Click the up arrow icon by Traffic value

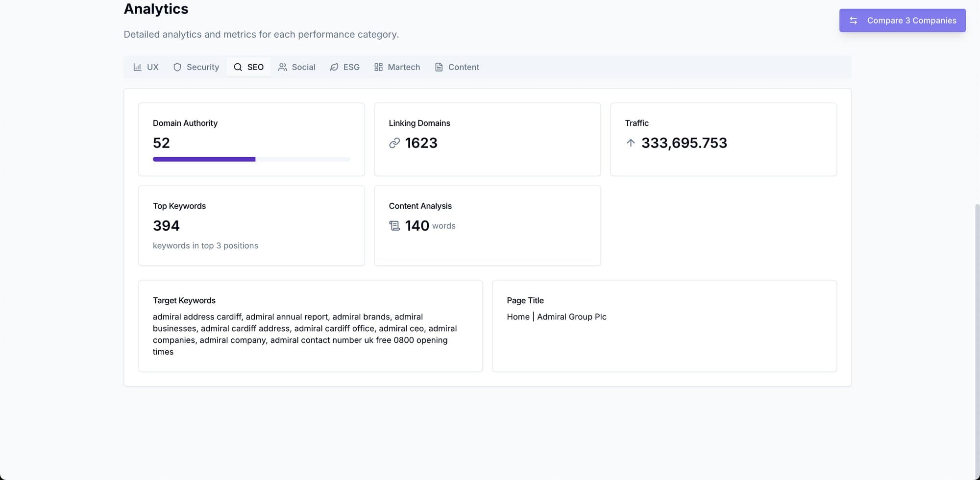[x=631, y=143]
